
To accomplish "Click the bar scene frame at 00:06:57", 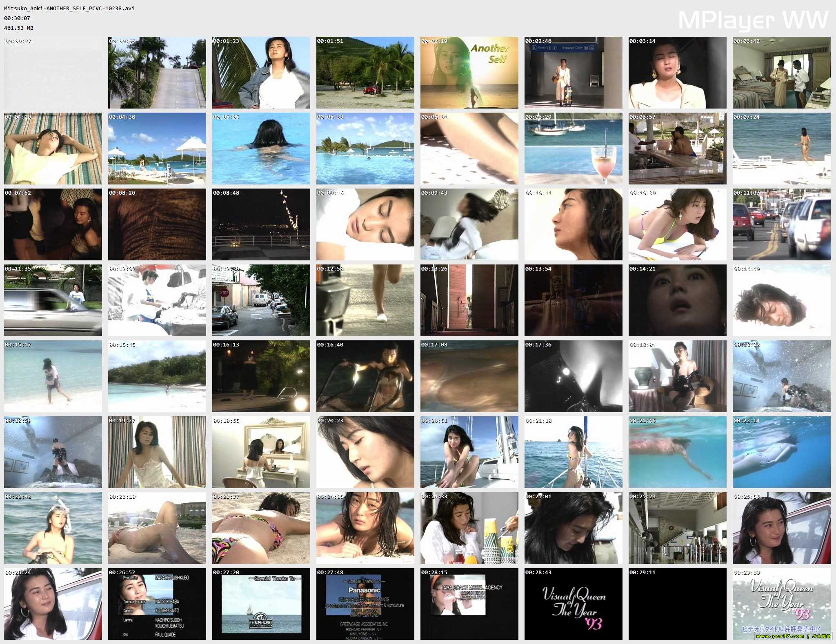I will tap(678, 149).
